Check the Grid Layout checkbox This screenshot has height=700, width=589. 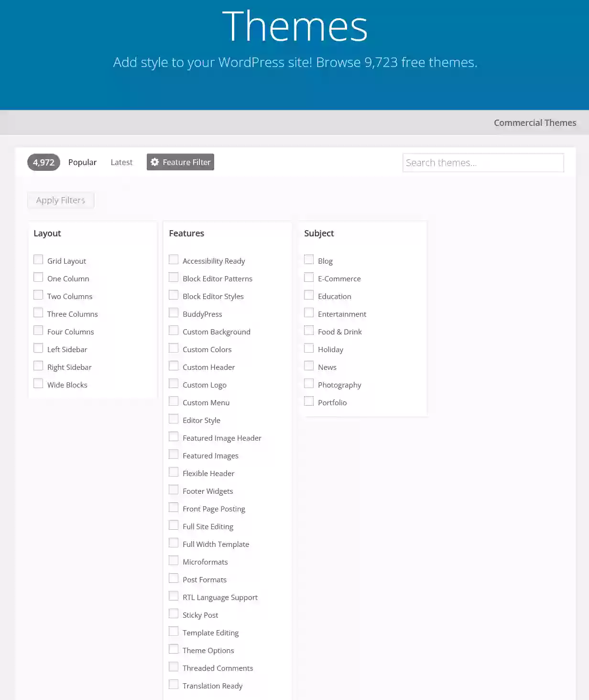(x=38, y=259)
